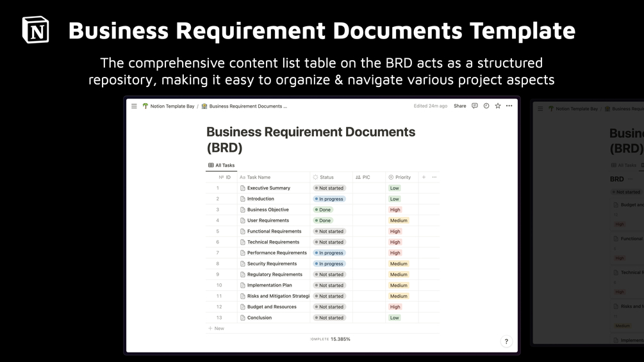
Task: Open the Executive Summary page
Action: tap(268, 188)
